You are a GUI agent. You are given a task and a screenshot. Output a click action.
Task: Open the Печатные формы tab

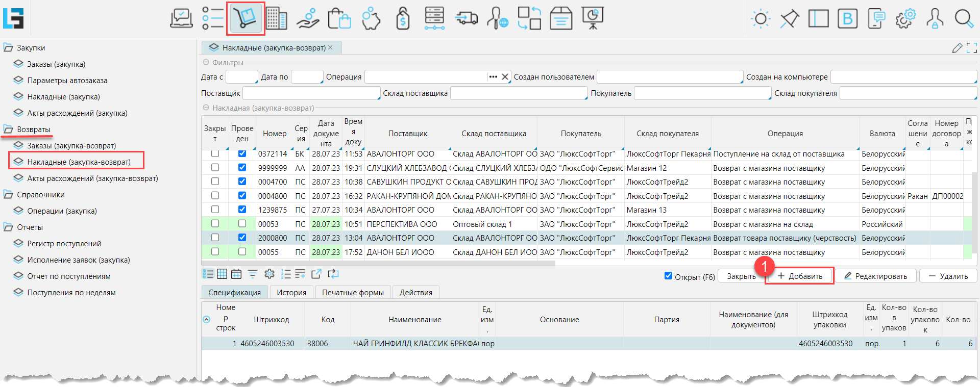[353, 292]
